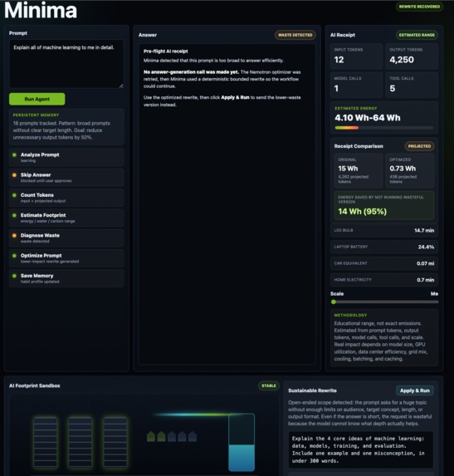Click the Estimated Energy gradient bar

384,128
